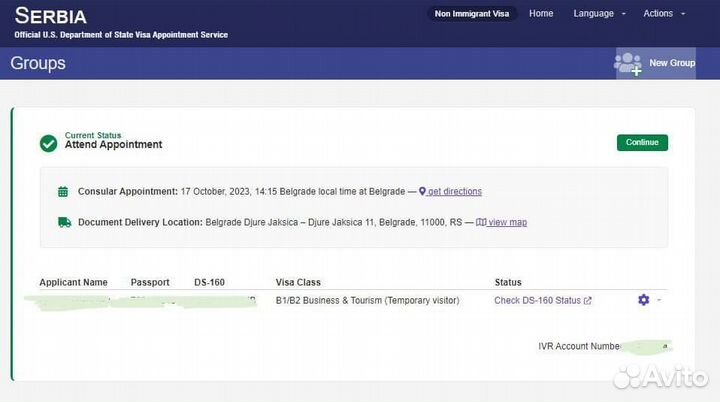
Task: Go to Home in the top navigation
Action: 541,14
